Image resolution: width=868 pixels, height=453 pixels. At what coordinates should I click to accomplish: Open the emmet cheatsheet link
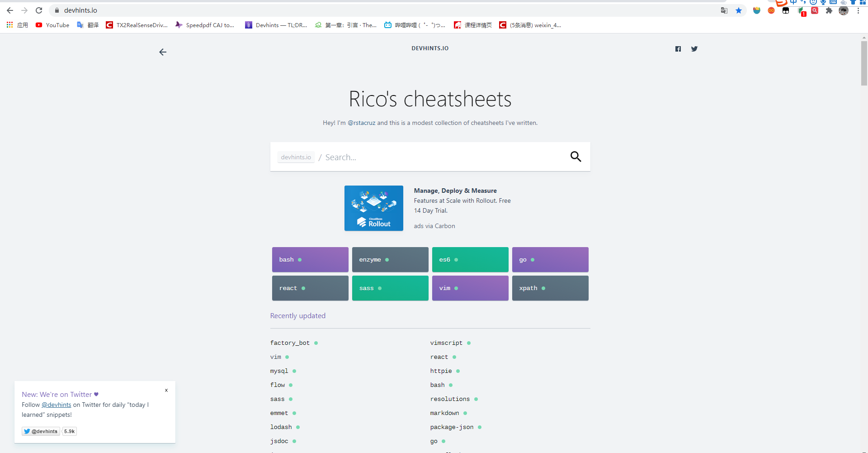[x=279, y=413]
